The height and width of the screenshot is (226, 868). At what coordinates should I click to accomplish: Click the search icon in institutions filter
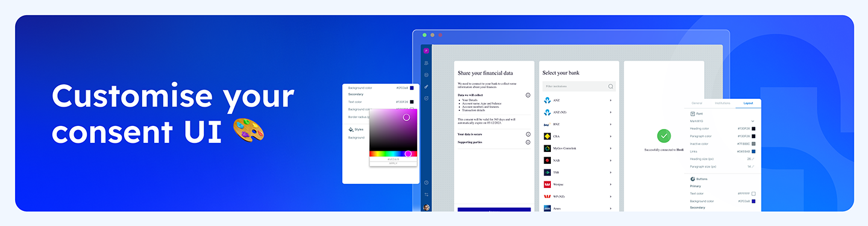[x=611, y=87]
